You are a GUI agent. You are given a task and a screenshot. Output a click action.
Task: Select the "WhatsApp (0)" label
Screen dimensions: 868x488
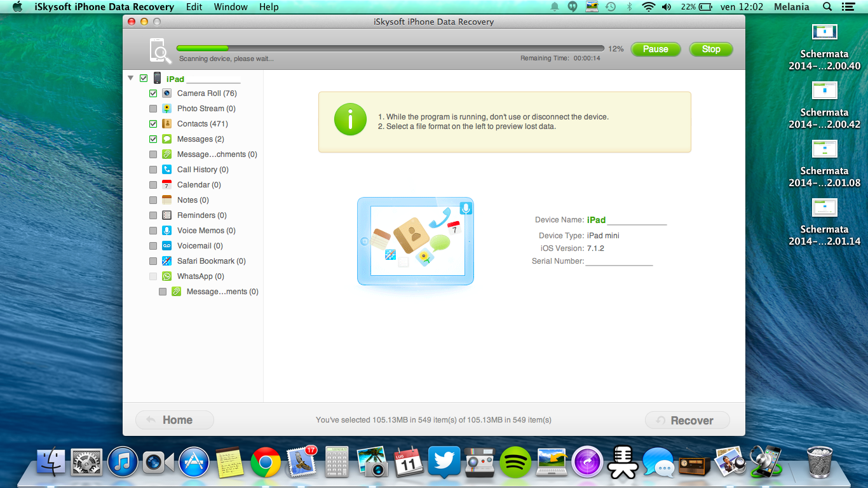pos(201,276)
